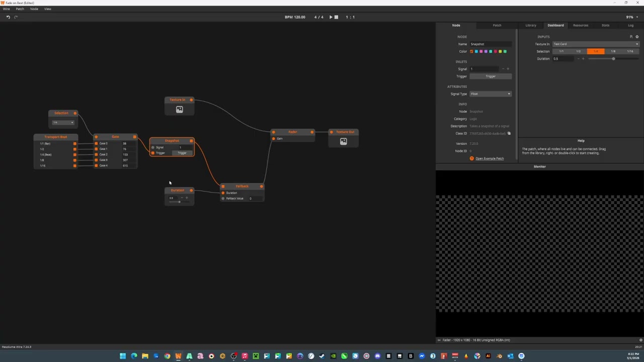Switch to the Resources tab
The height and width of the screenshot is (362, 644).
pos(581,25)
